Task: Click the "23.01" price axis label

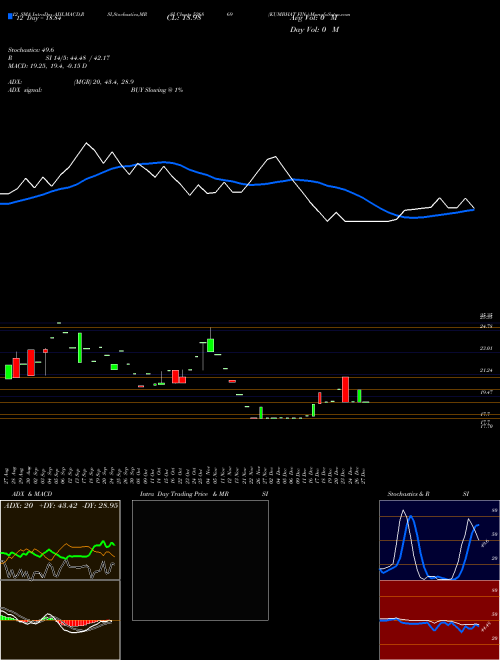Action: tap(487, 349)
